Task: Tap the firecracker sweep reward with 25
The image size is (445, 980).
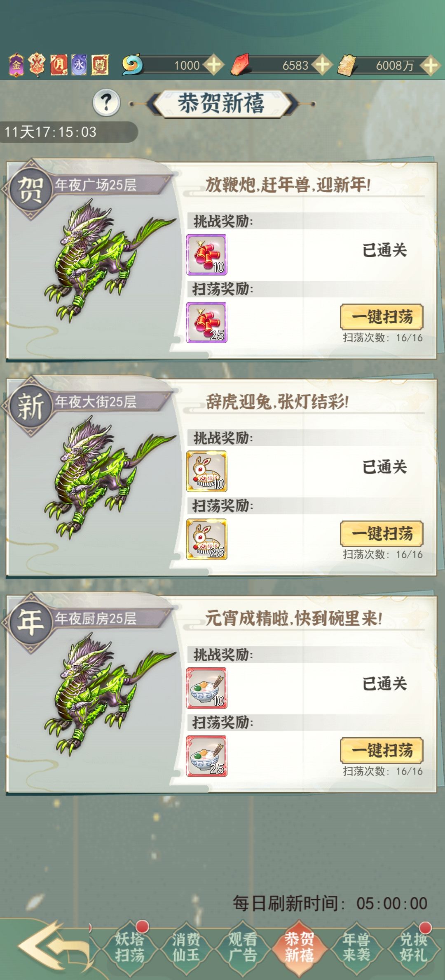Action: click(206, 323)
